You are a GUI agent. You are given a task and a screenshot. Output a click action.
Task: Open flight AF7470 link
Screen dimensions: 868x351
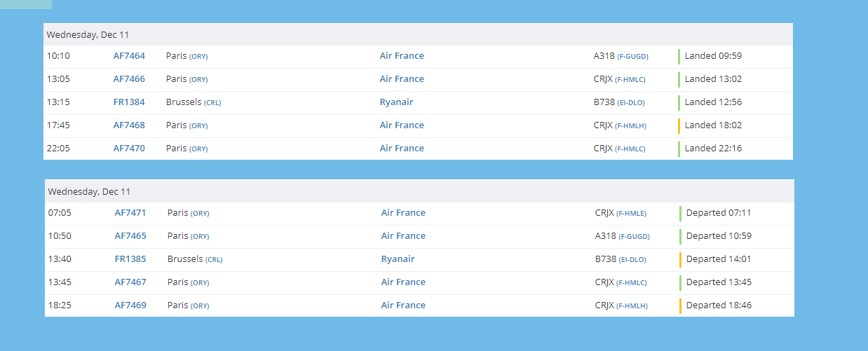[x=129, y=149]
